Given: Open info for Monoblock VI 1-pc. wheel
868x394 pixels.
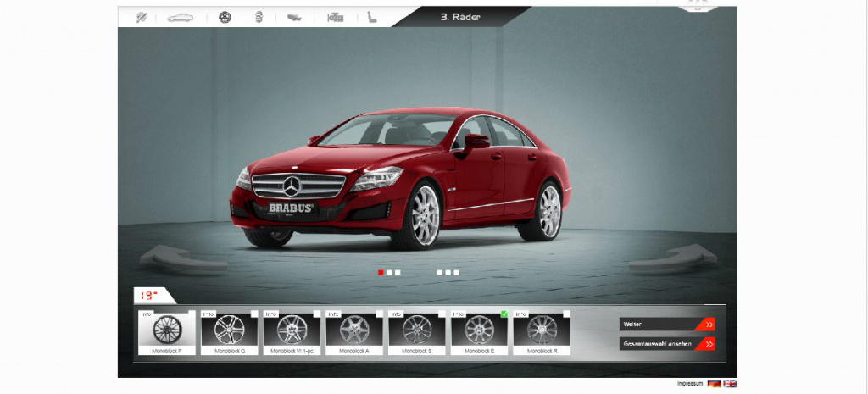Looking at the screenshot, I should point(271,314).
